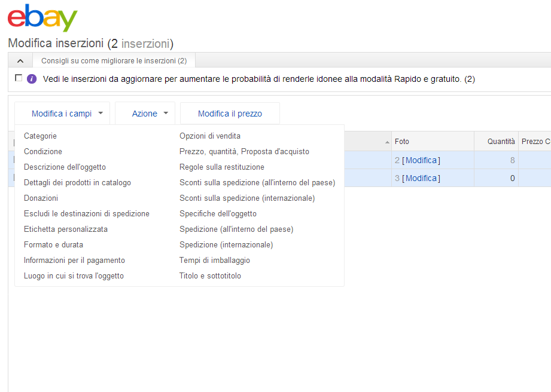551x392 pixels.
Task: Click the purple info icon
Action: coord(32,79)
